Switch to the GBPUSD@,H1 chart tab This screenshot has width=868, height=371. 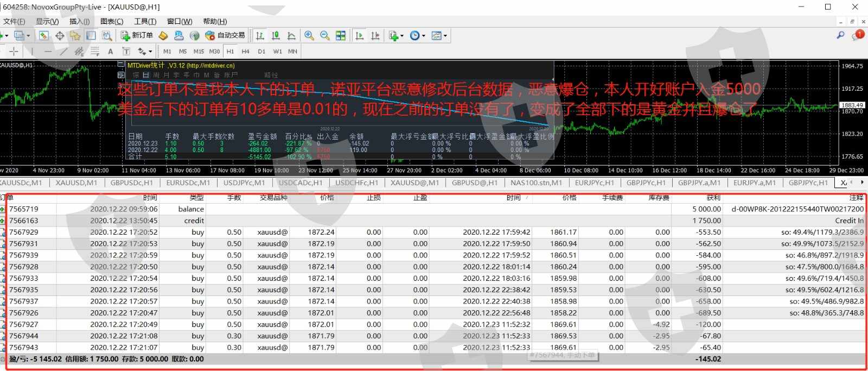[x=474, y=183]
